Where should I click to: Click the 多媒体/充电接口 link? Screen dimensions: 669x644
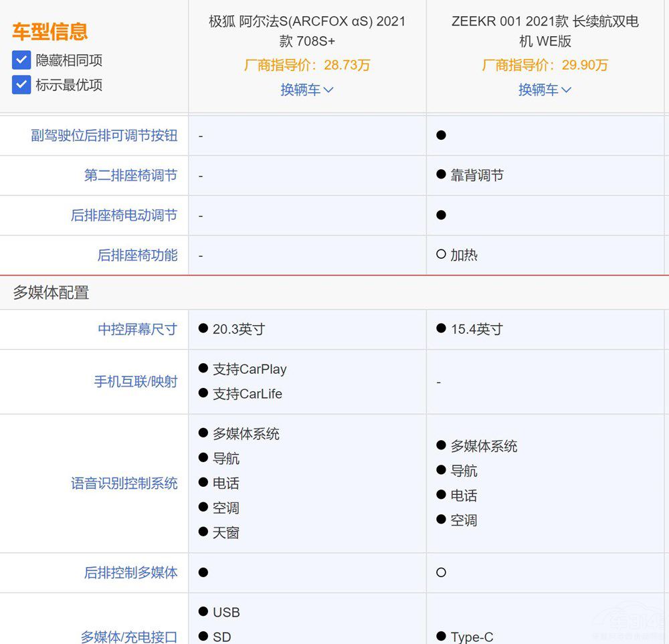point(129,637)
